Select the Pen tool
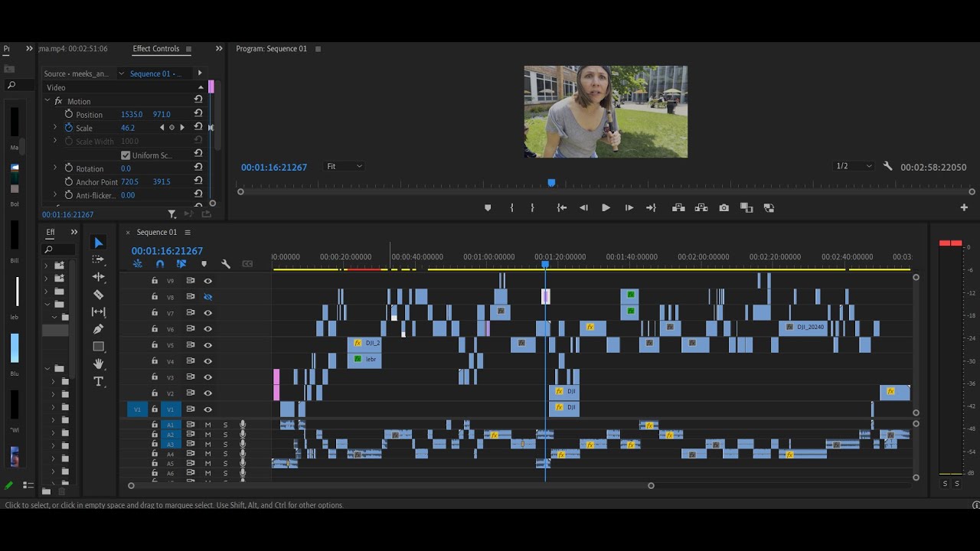 [x=98, y=329]
